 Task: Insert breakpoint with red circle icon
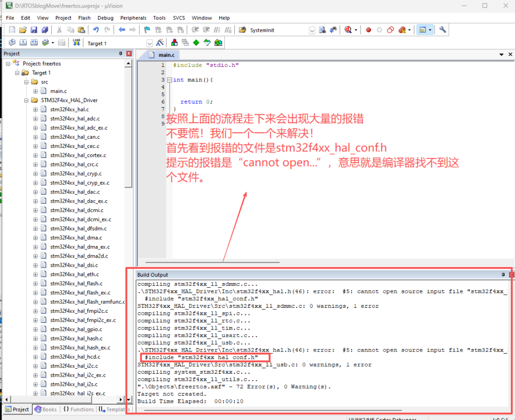pos(368,30)
